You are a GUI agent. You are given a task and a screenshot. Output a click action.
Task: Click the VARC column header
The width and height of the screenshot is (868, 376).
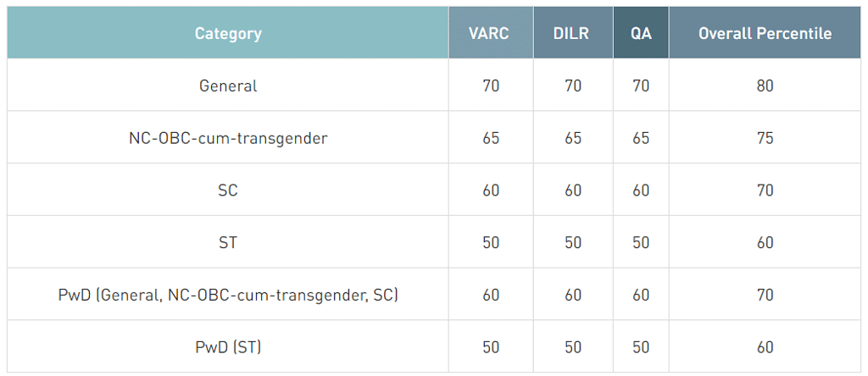click(490, 34)
